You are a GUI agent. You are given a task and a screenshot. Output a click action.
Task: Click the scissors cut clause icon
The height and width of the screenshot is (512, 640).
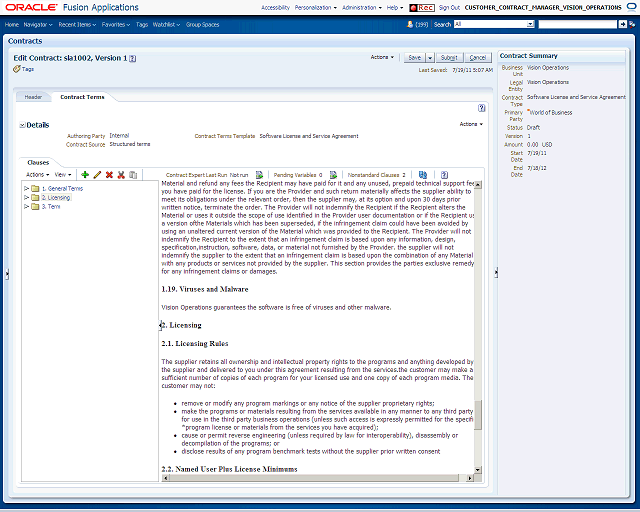point(121,175)
